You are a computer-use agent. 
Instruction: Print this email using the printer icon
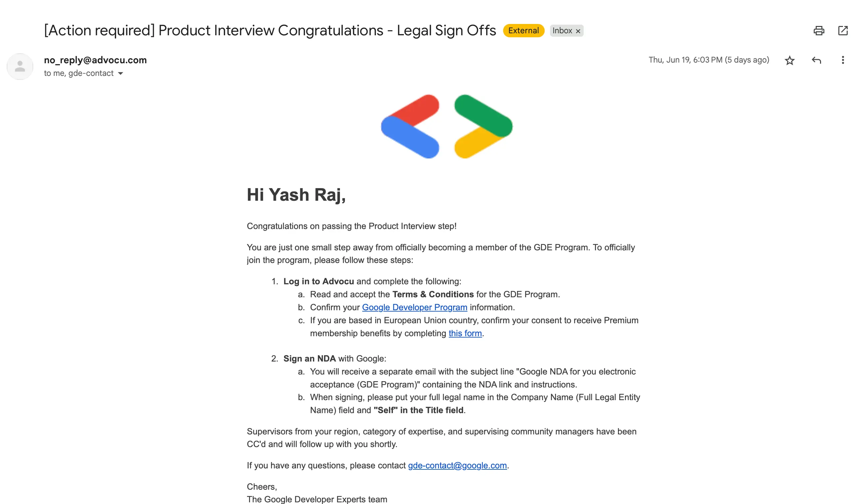819,31
